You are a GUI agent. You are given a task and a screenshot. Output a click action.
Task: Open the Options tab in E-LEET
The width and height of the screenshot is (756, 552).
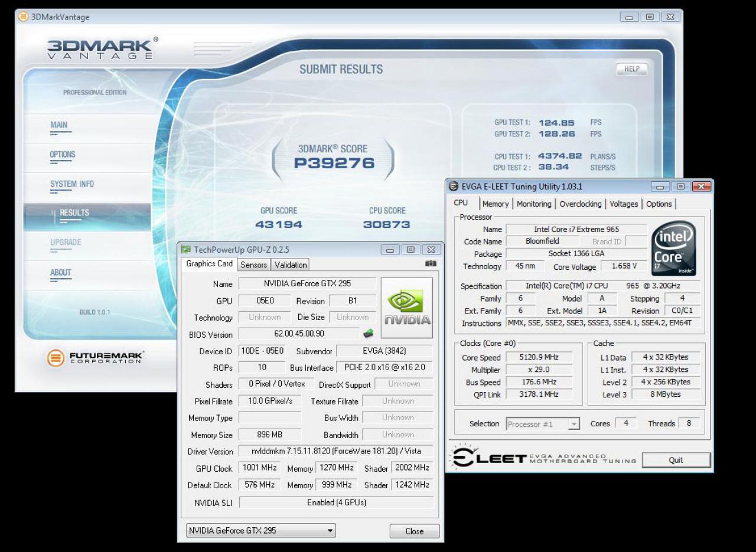pos(659,204)
